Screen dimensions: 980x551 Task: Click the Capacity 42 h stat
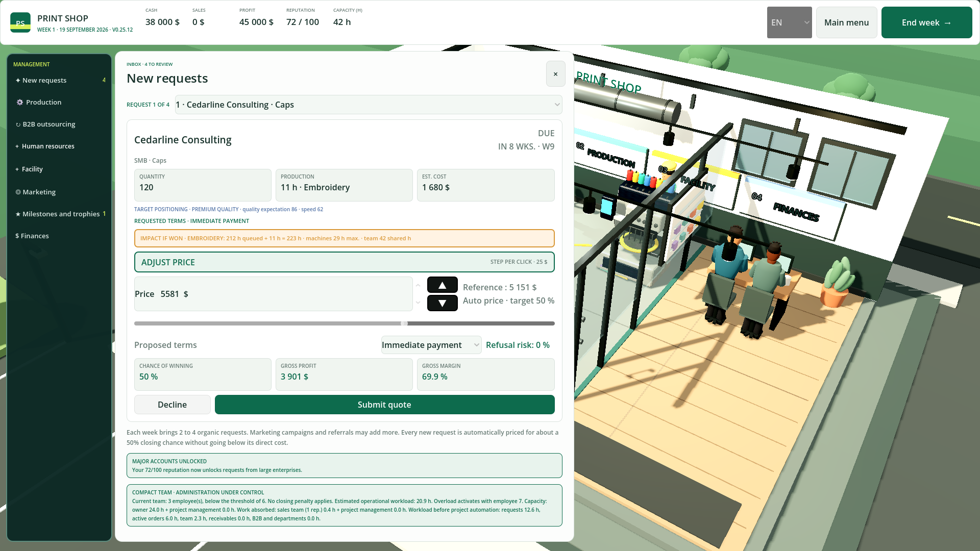pos(348,18)
